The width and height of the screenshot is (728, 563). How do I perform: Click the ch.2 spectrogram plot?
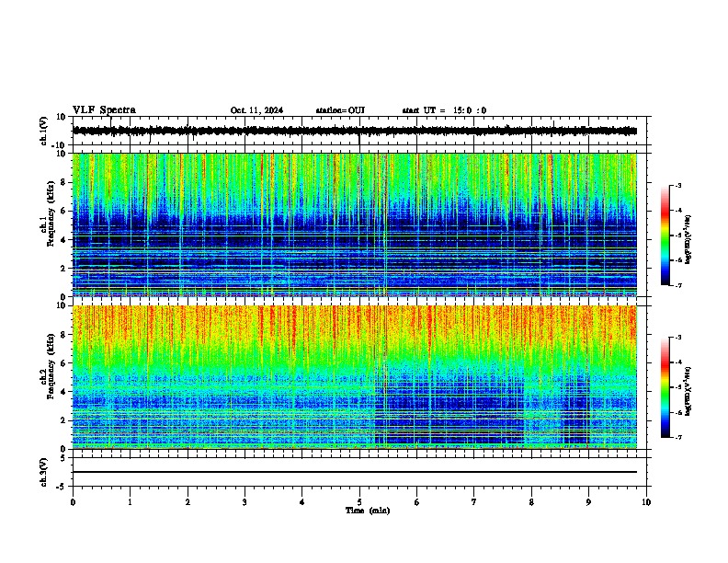click(355, 377)
